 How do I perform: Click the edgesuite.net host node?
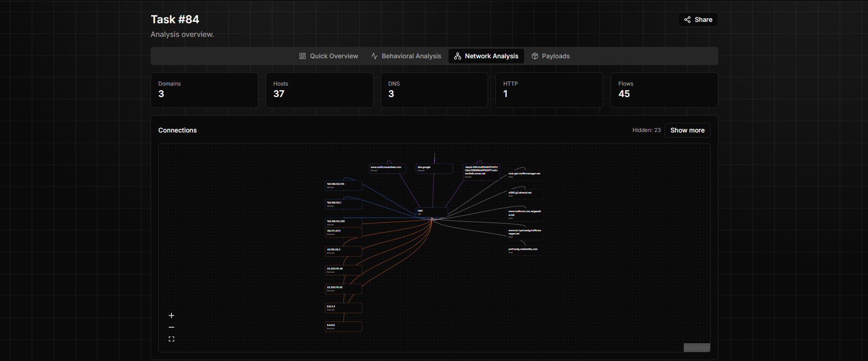[525, 214]
